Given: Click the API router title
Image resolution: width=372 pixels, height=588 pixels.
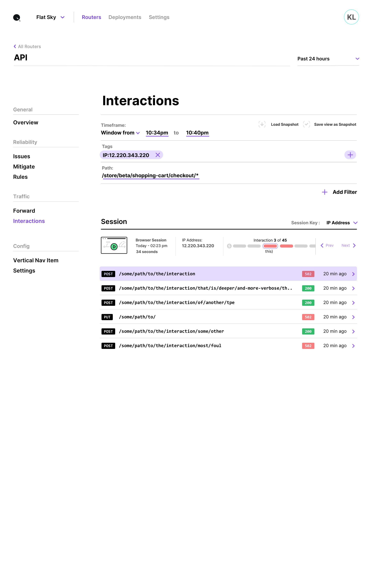Looking at the screenshot, I should coord(21,58).
